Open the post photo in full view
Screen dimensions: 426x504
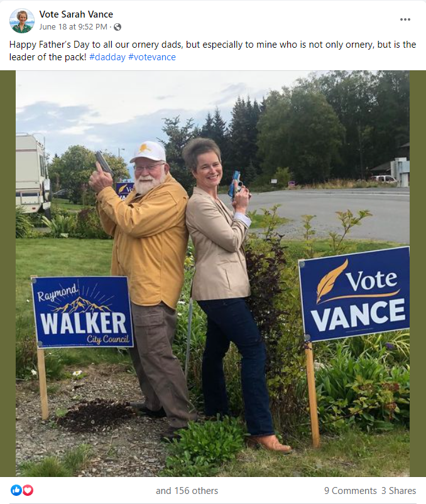[212, 274]
